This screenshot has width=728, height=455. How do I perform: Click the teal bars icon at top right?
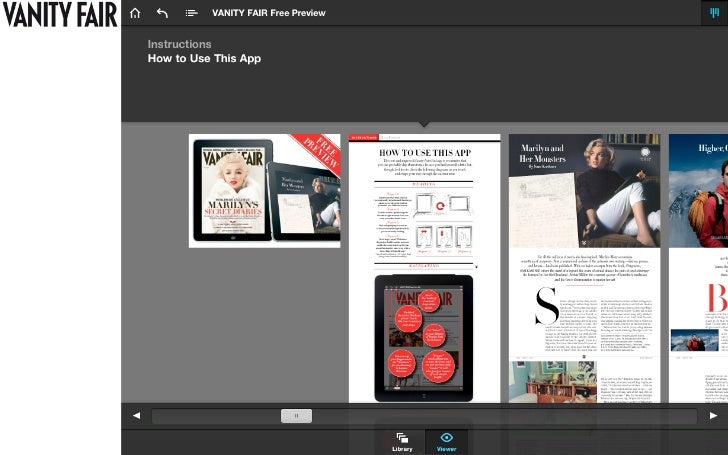[714, 13]
